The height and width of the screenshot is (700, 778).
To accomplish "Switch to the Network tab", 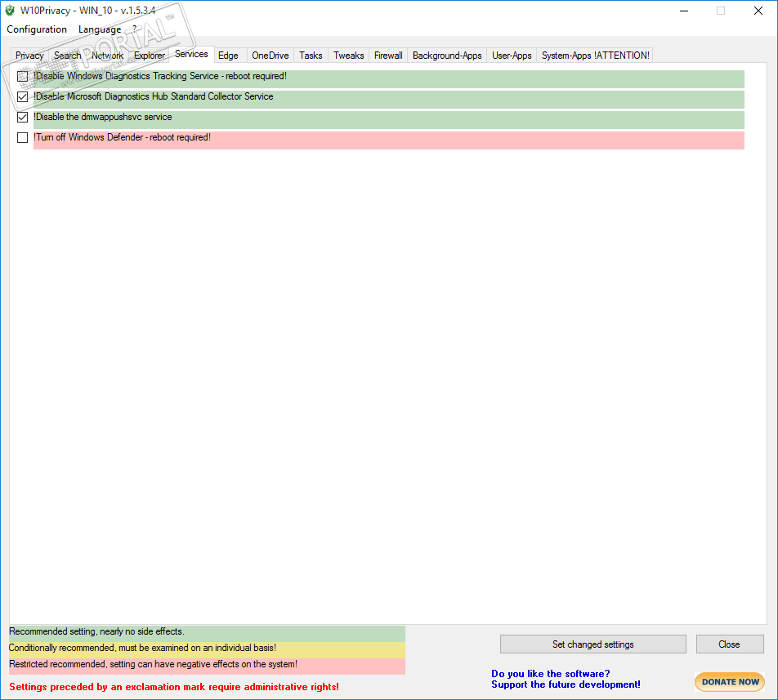I will point(107,56).
